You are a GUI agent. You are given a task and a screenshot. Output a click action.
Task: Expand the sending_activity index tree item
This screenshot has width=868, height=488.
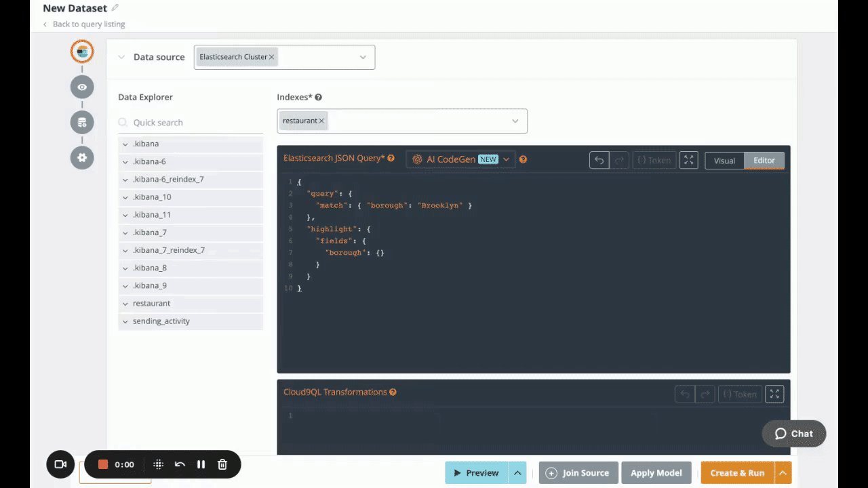tap(125, 321)
